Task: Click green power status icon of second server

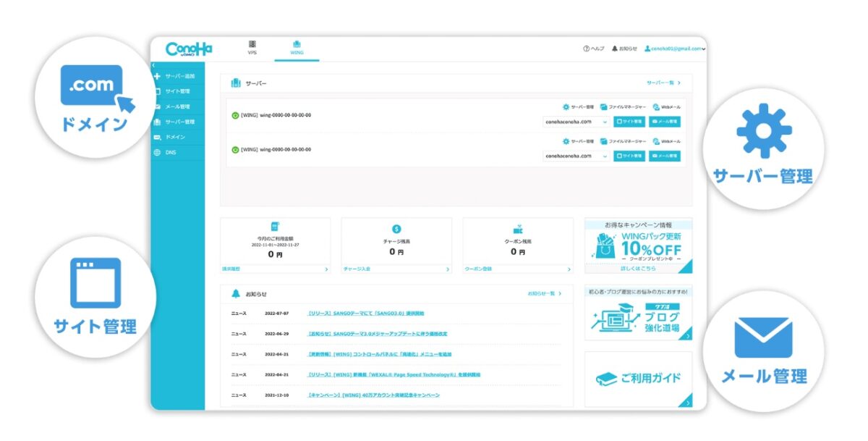Action: click(x=235, y=150)
